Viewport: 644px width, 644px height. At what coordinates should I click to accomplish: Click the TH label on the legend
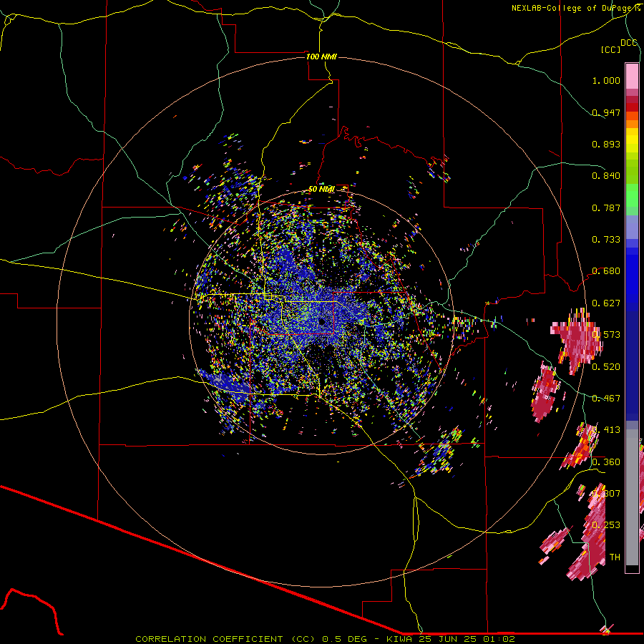coord(615,557)
